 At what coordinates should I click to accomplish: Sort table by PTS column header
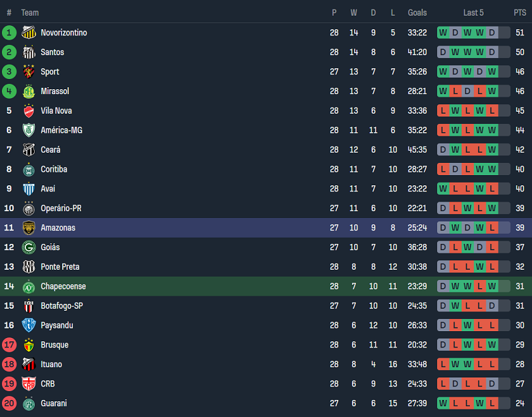click(x=520, y=13)
